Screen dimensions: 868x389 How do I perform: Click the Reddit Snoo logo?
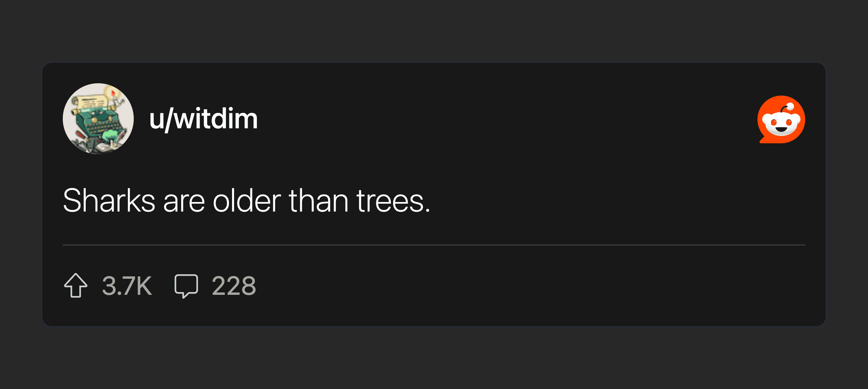pos(781,119)
